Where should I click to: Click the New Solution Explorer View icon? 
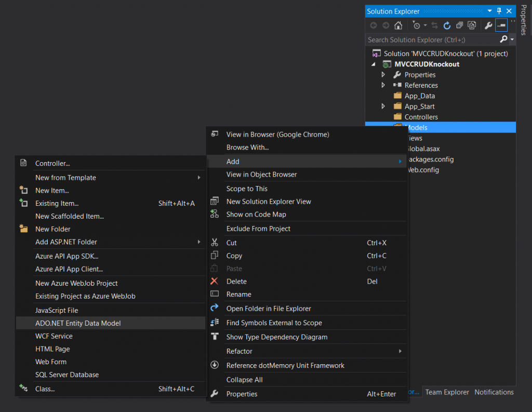[215, 201]
